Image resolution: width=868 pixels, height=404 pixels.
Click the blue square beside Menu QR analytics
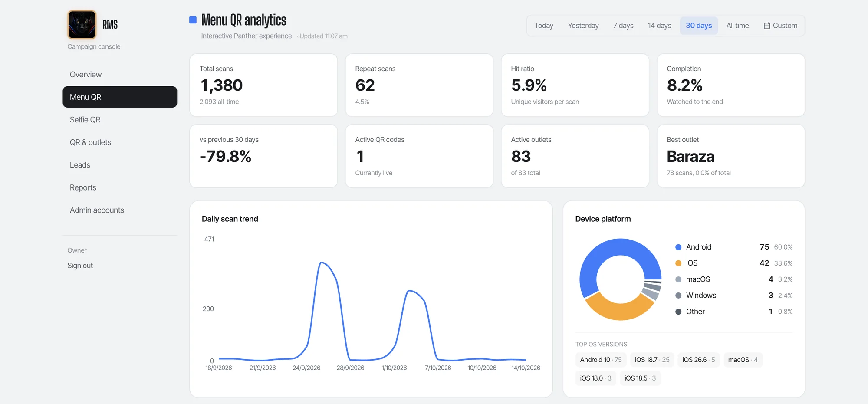[193, 20]
